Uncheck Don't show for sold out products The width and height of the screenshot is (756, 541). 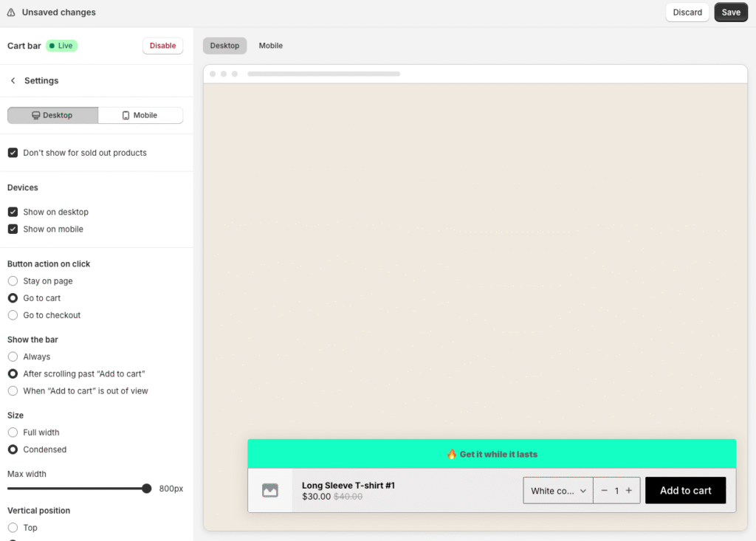(x=13, y=152)
